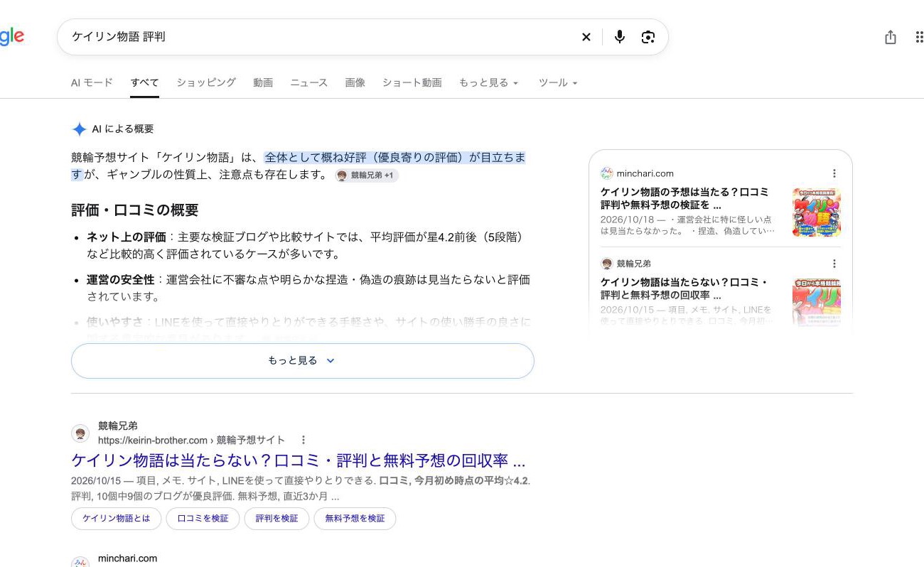This screenshot has height=567, width=924.
Task: Expand the AI overview with もっと見る button
Action: 302,361
